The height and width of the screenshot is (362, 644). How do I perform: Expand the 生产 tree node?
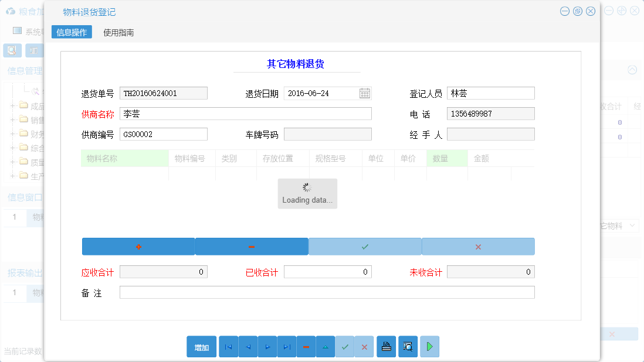13,176
